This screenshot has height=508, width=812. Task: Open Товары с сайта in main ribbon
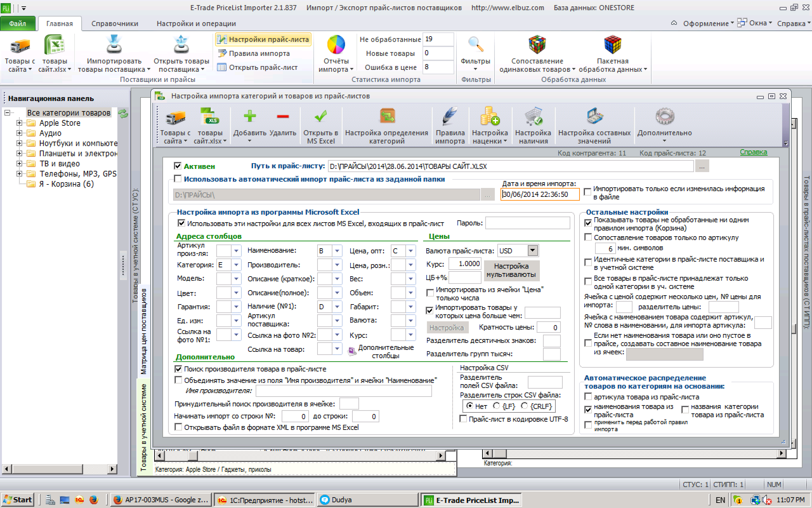(x=19, y=54)
